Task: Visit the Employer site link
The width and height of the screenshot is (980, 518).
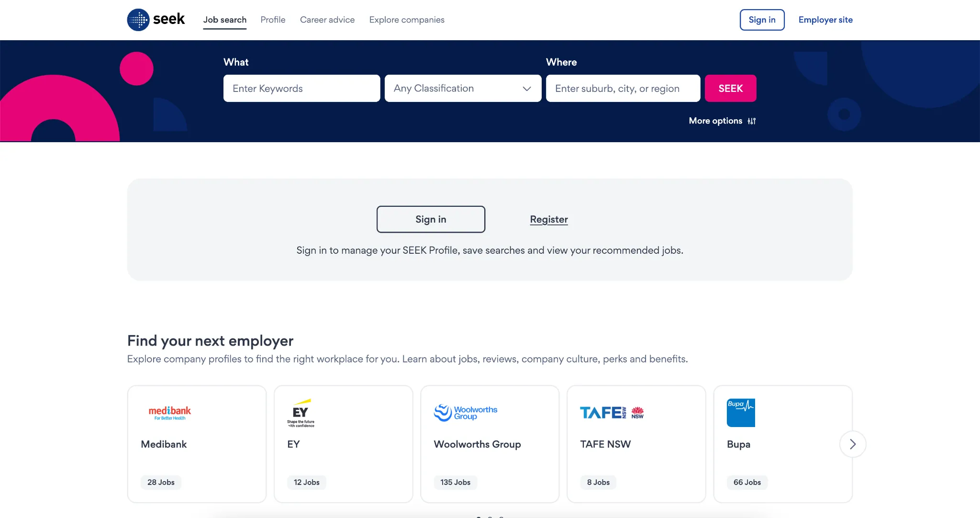Action: tap(825, 20)
